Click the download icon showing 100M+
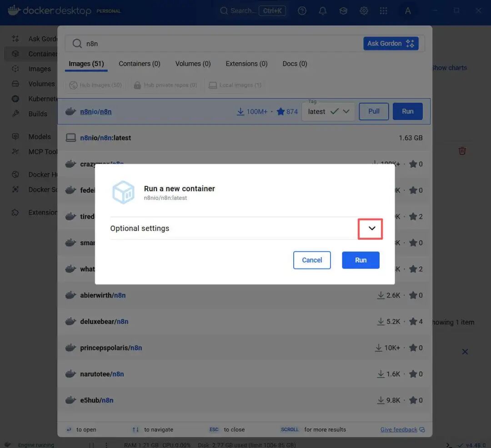The height and width of the screenshot is (448, 491). (x=240, y=112)
